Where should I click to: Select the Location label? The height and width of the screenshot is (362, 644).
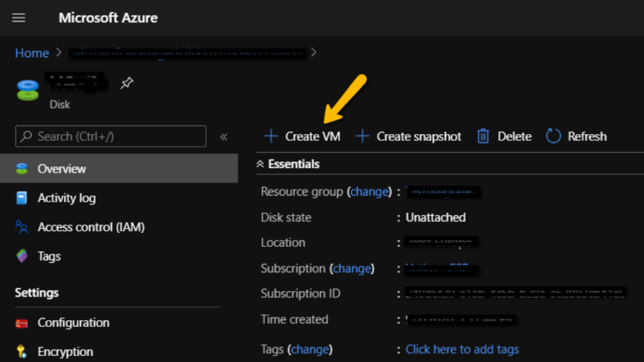click(x=283, y=242)
